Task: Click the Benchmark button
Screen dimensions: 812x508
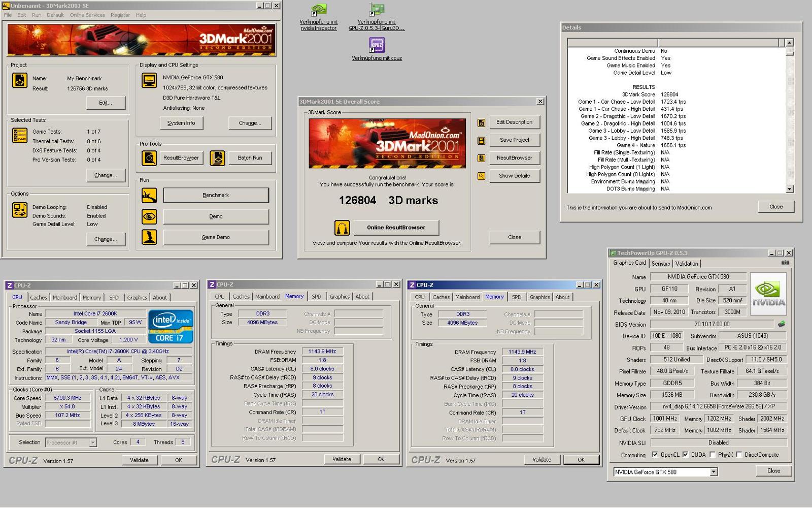Action: click(x=216, y=195)
